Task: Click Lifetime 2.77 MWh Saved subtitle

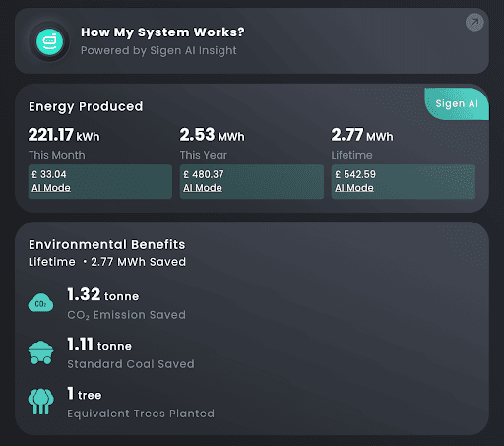Action: tap(107, 262)
